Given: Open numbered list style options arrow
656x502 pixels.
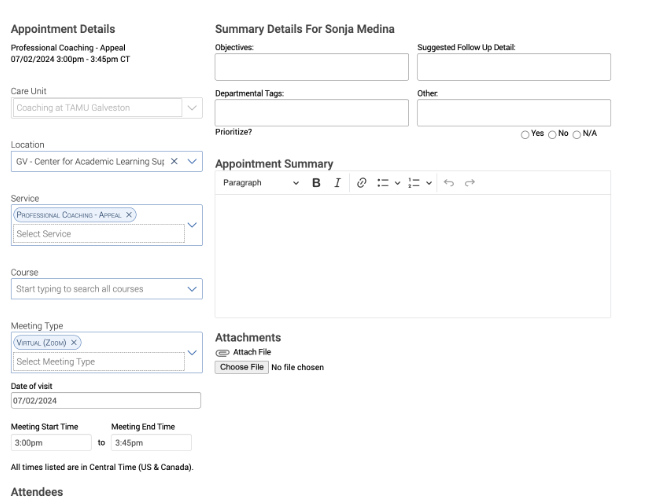Looking at the screenshot, I should 429,183.
